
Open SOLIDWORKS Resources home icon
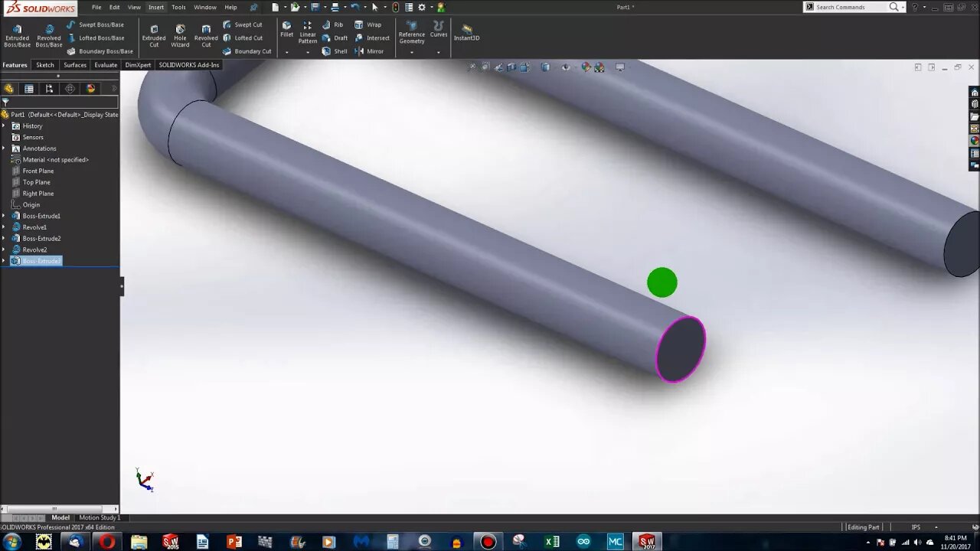pos(974,93)
